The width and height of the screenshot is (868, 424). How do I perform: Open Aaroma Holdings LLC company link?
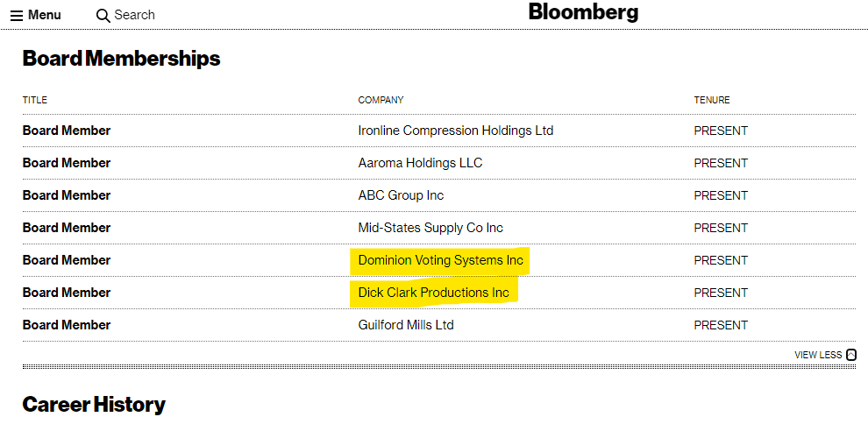420,163
